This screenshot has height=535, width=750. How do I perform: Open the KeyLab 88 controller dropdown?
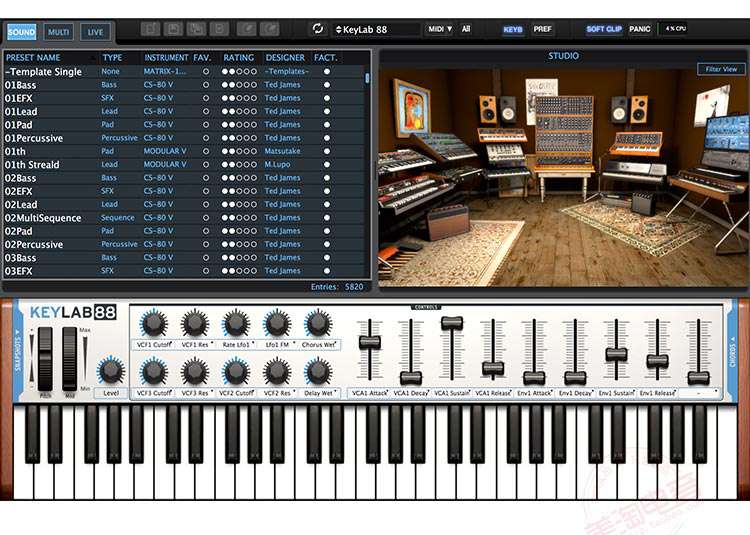[376, 29]
